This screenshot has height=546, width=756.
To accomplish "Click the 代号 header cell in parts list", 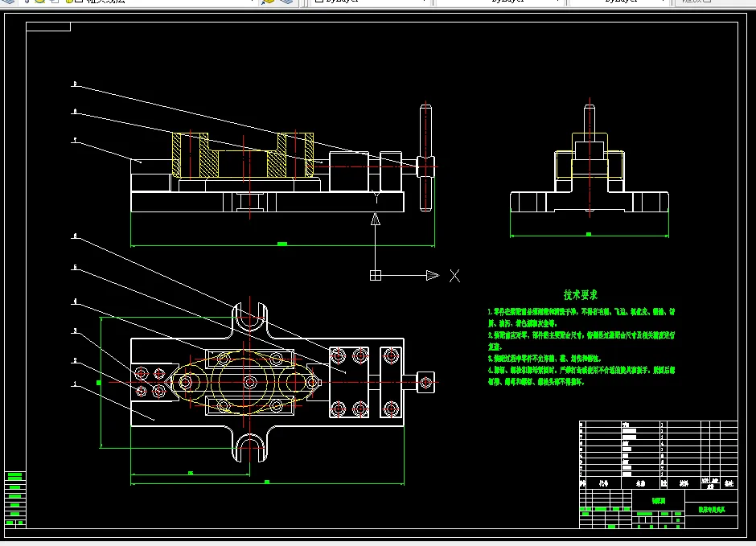I will coord(604,482).
